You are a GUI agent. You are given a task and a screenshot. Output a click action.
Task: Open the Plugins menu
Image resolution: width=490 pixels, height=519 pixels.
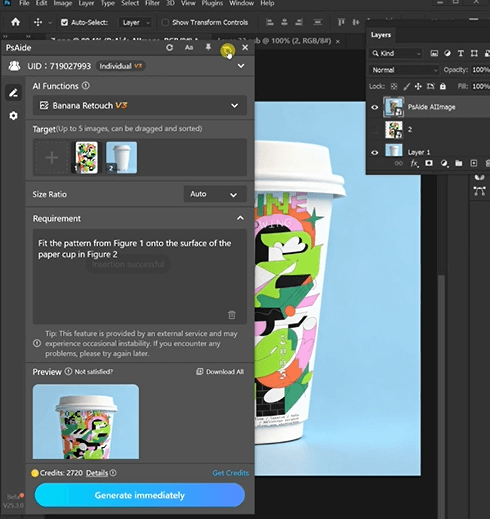pos(212,3)
